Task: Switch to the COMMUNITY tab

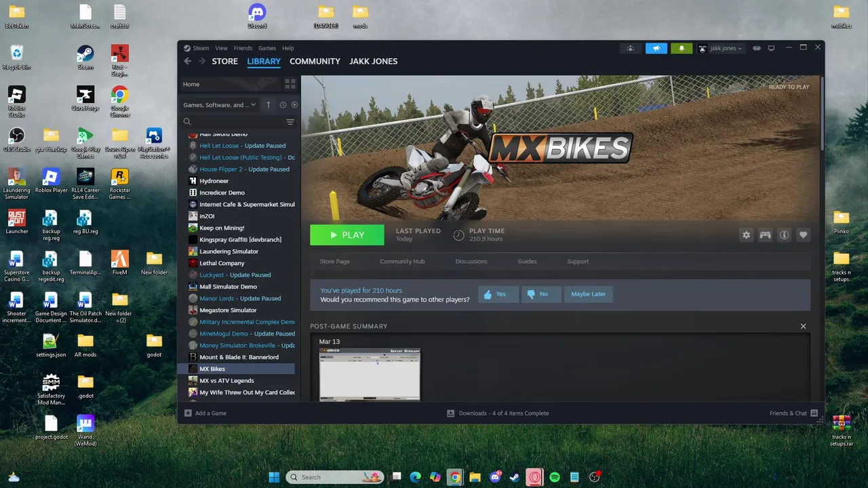Action: coord(315,61)
